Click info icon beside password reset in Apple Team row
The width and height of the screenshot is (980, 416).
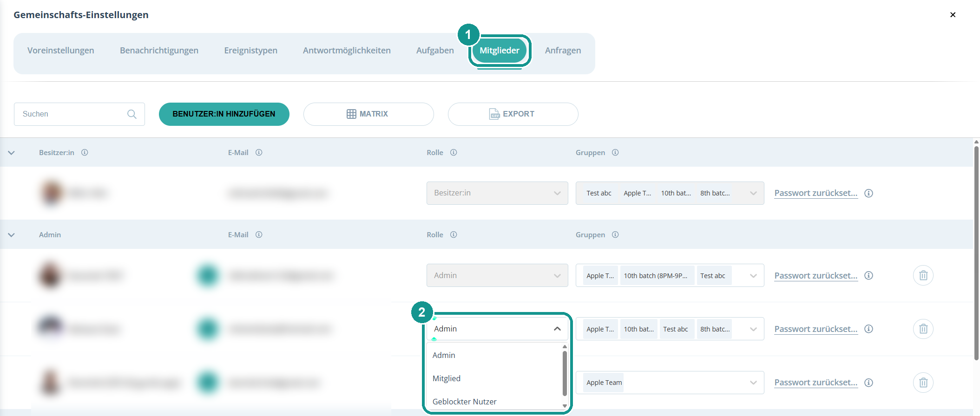pos(868,383)
